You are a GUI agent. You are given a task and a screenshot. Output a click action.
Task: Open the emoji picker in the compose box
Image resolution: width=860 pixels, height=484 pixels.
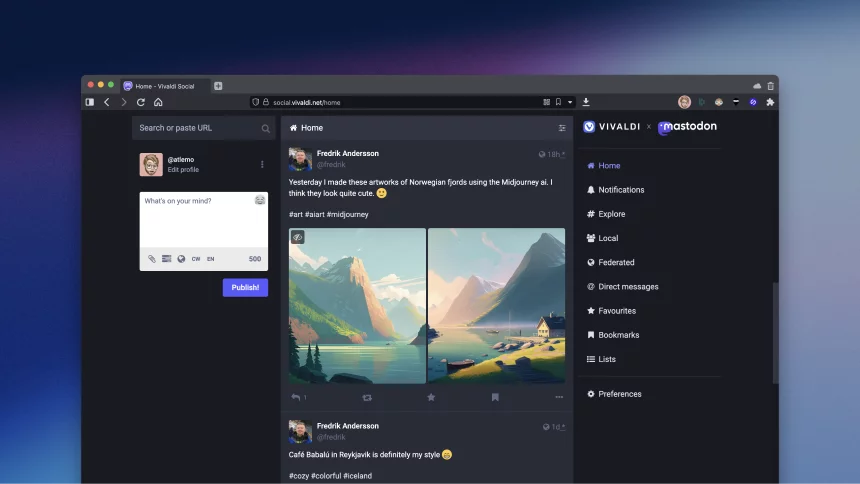tap(260, 201)
